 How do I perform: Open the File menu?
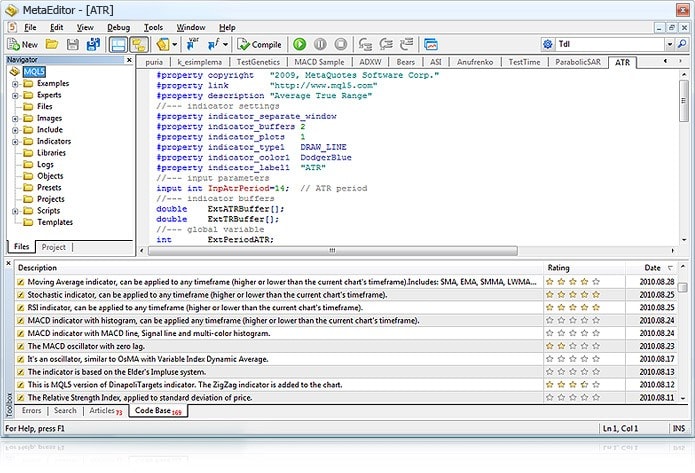[x=30, y=27]
